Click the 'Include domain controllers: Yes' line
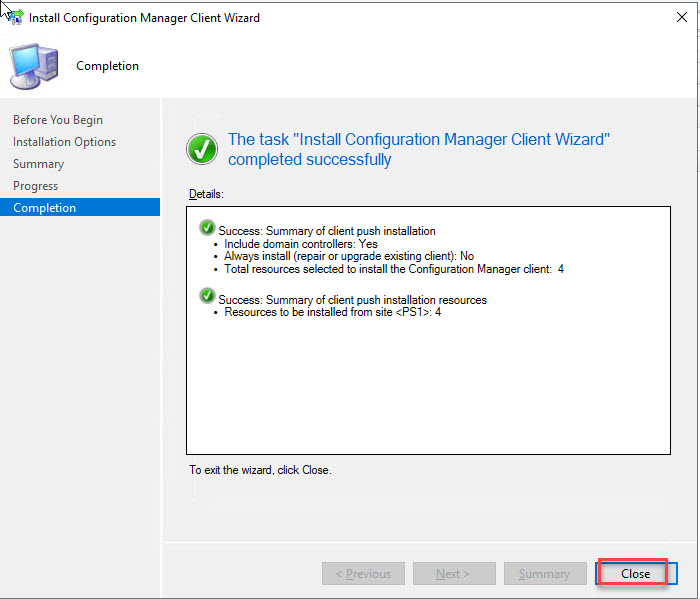This screenshot has height=599, width=700. point(300,244)
